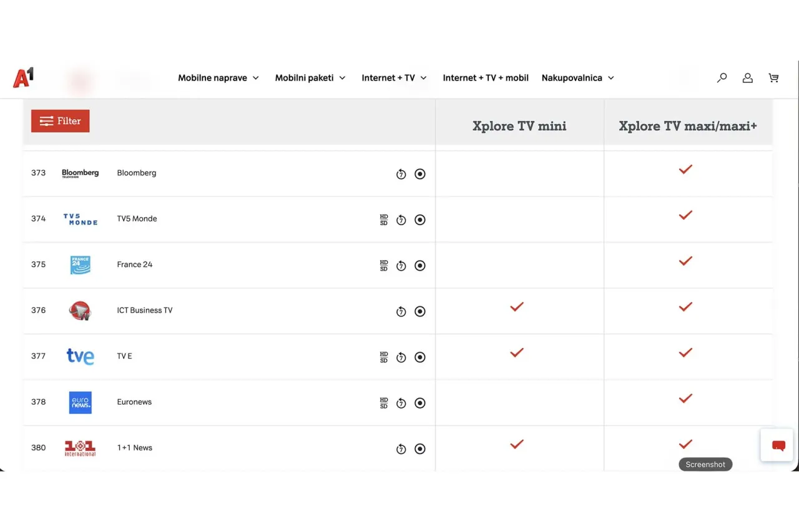Click the maxi/maxi+ checkmark for Euronews
799x532 pixels.
tap(685, 398)
